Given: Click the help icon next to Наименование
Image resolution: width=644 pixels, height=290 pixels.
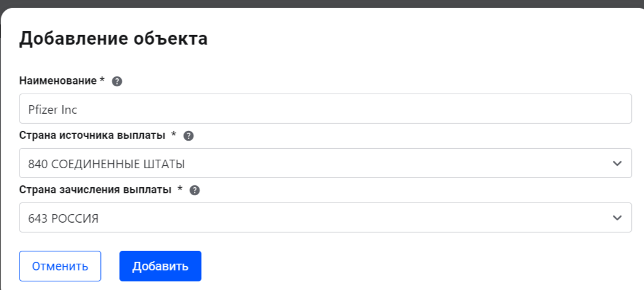Looking at the screenshot, I should [117, 81].
